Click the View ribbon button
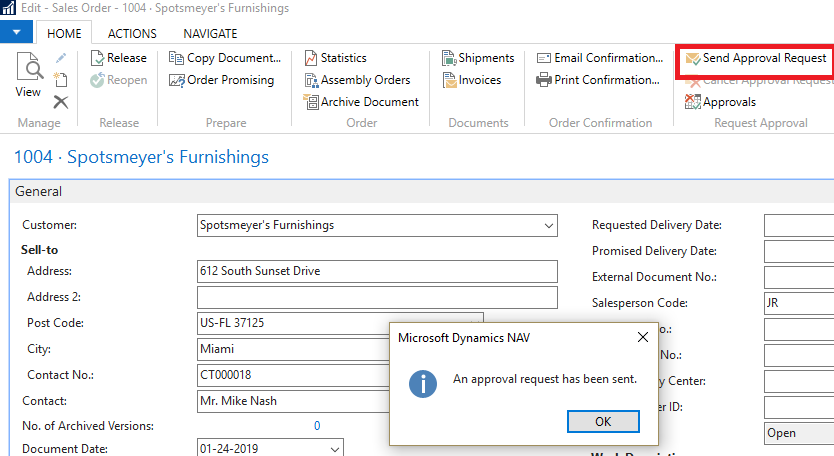Screen dimensions: 834x456 (x=28, y=75)
